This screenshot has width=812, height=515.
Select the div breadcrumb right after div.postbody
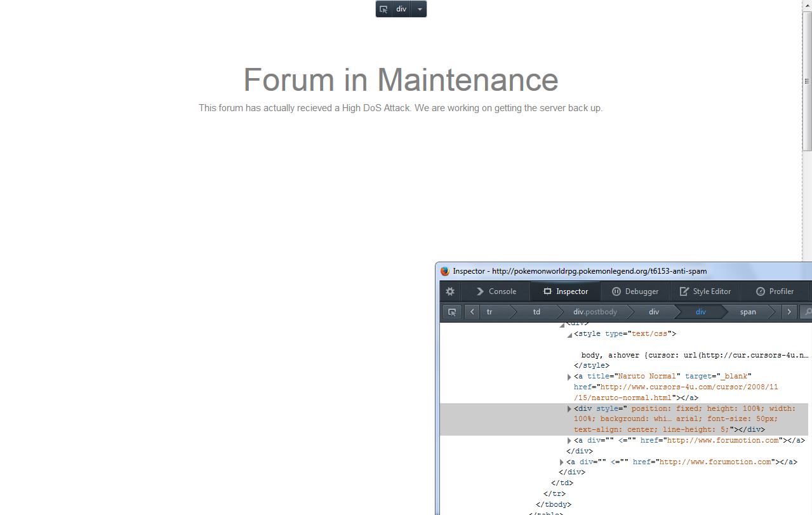(654, 312)
